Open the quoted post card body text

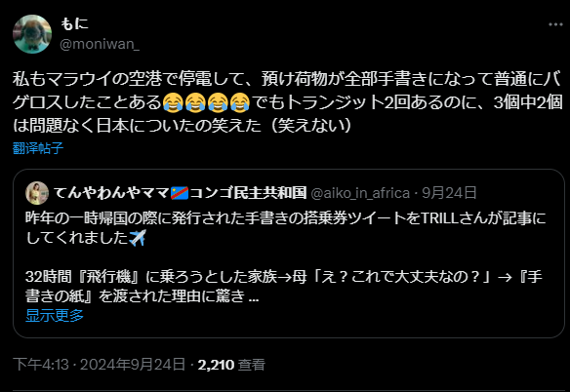pos(285,257)
